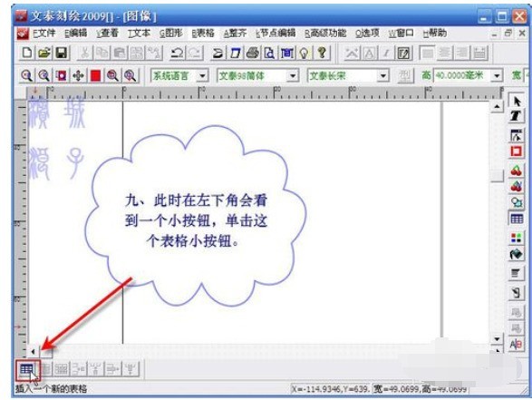This screenshot has width=532, height=400.
Task: Click the engraving output icon after Redo
Action: 218,53
